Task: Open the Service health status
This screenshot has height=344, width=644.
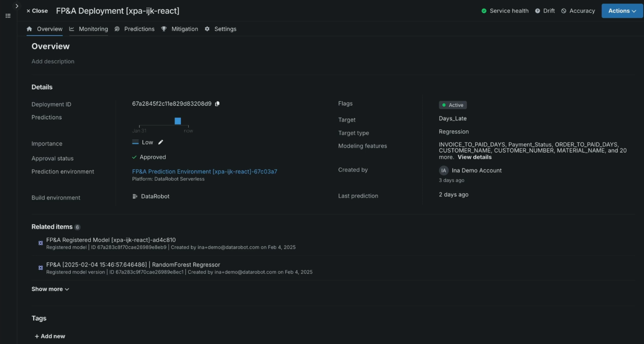Action: (x=505, y=11)
